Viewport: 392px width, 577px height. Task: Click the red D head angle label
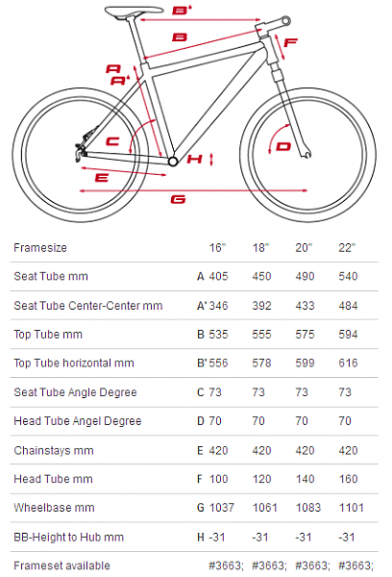(283, 147)
